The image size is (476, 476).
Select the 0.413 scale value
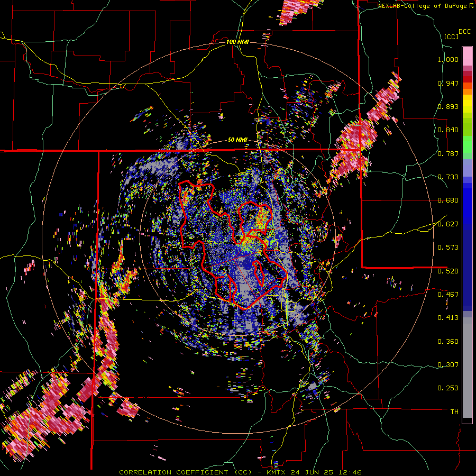pos(448,318)
